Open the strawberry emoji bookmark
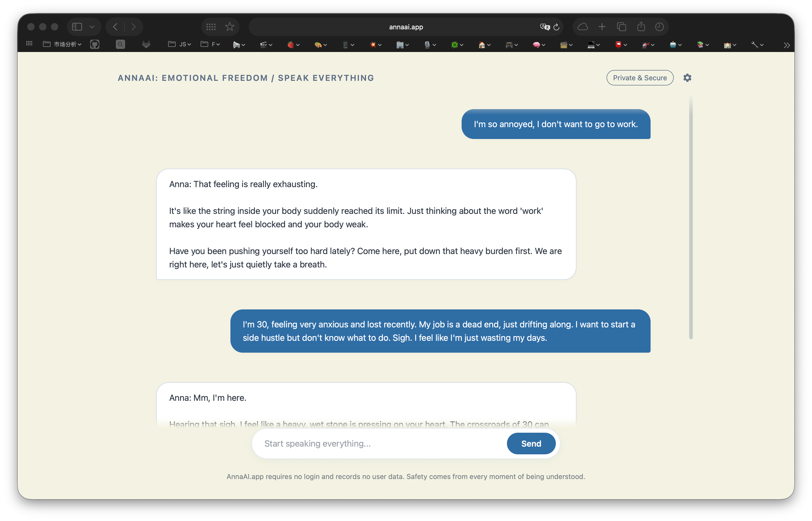The height and width of the screenshot is (521, 812). 290,44
